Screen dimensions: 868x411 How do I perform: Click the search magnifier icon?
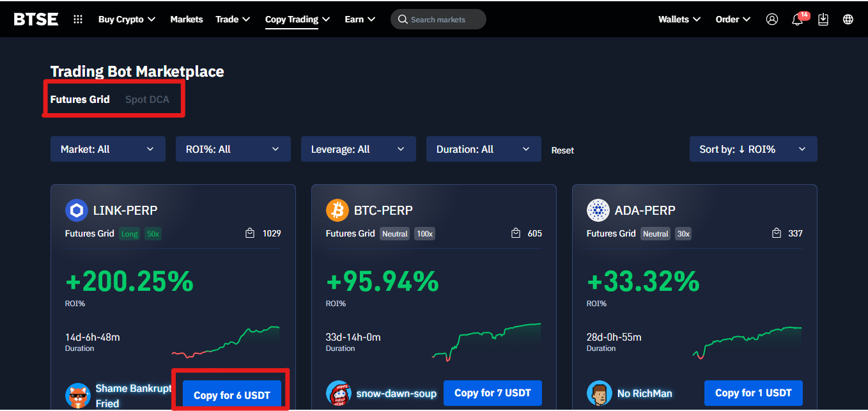click(x=403, y=19)
